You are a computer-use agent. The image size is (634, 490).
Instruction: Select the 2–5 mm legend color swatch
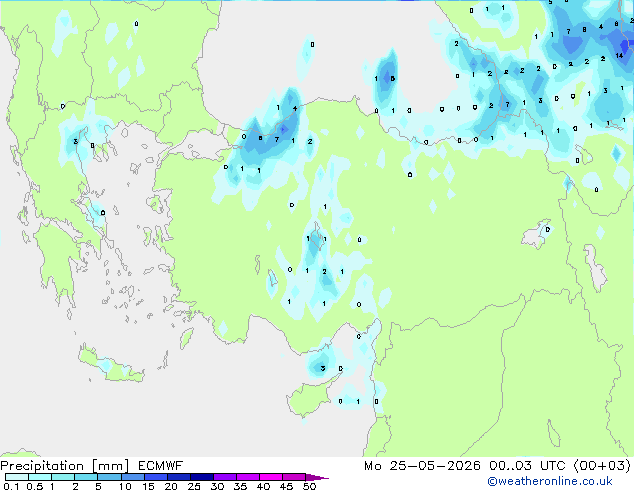pyautogui.click(x=86, y=477)
